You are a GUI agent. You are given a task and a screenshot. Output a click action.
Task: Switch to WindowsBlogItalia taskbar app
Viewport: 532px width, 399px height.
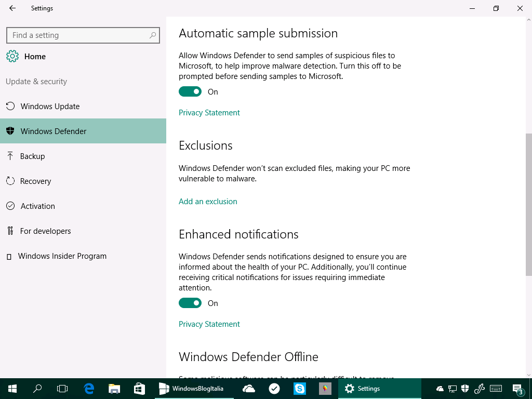pyautogui.click(x=194, y=389)
